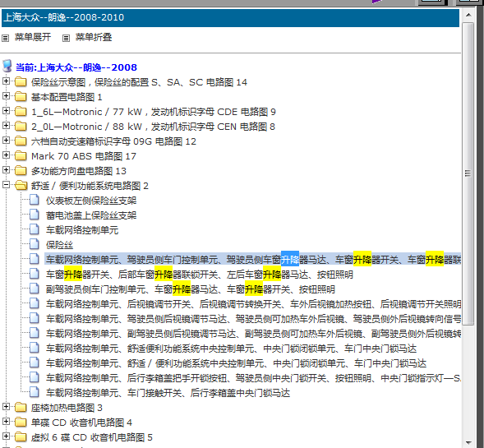Click the folder icon for Mark 70 ABS 电路图 17
Image resolution: width=484 pixels, height=448 pixels.
21,155
